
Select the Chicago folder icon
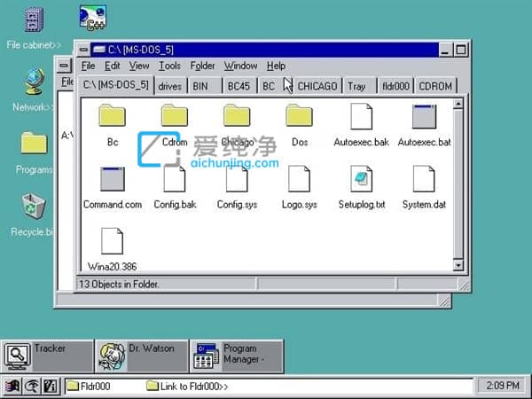click(x=237, y=115)
